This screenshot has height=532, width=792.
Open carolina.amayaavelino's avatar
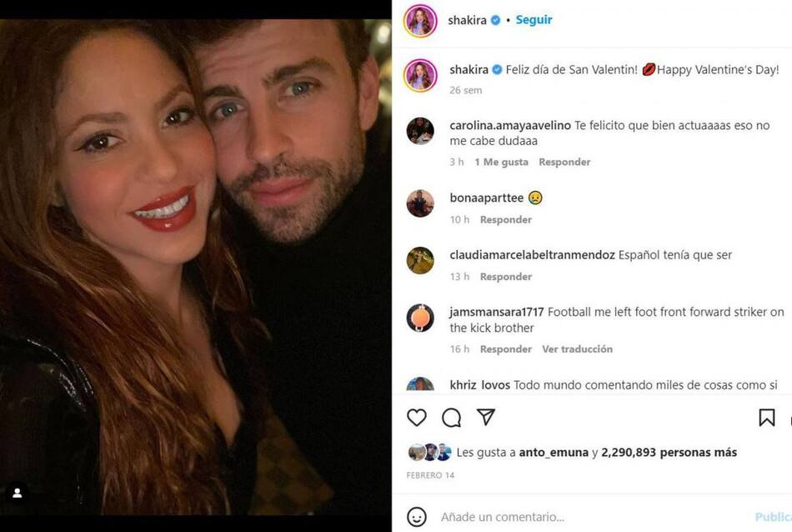420,131
